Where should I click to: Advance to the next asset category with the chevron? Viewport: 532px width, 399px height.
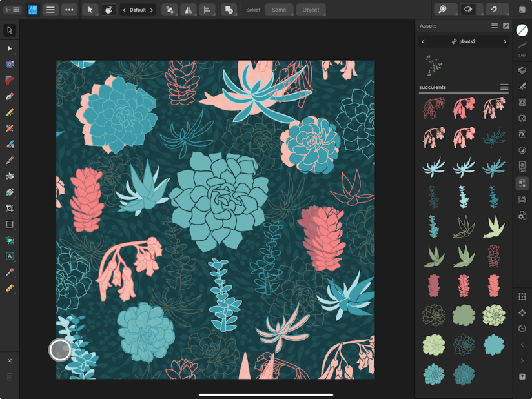pos(505,41)
